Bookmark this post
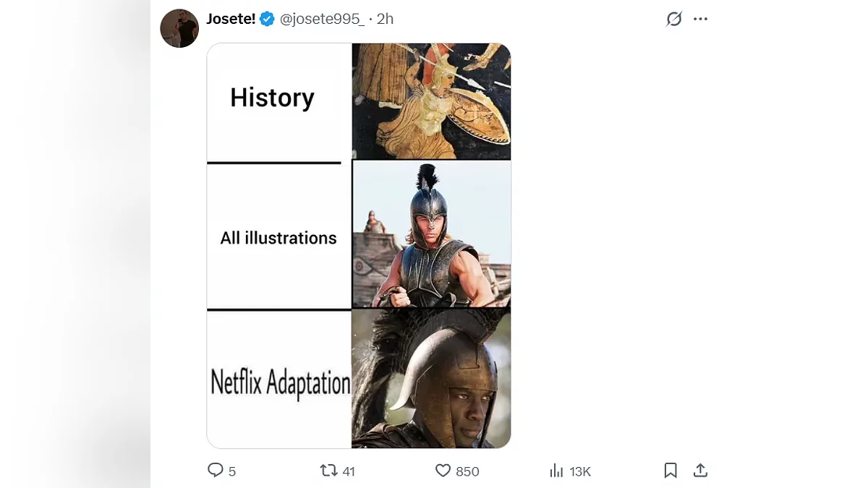 pos(671,471)
